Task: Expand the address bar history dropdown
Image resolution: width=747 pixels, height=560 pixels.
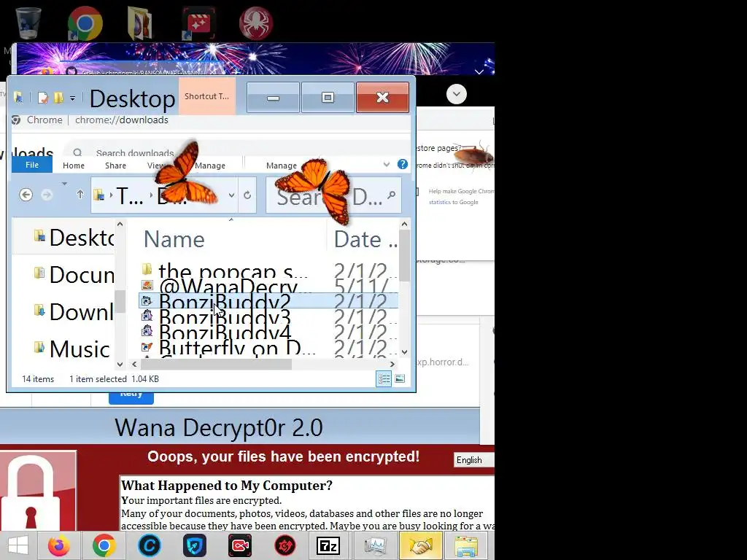Action: click(231, 195)
